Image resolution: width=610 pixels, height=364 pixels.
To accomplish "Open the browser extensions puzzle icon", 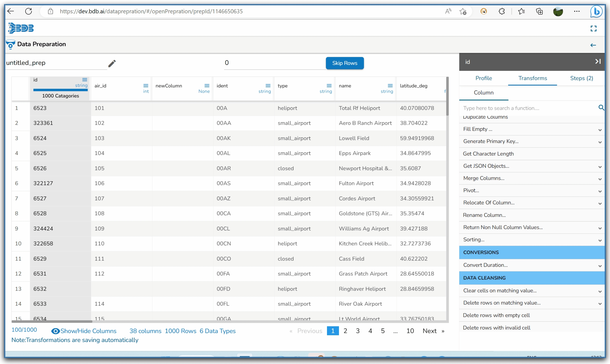I will coord(502,11).
